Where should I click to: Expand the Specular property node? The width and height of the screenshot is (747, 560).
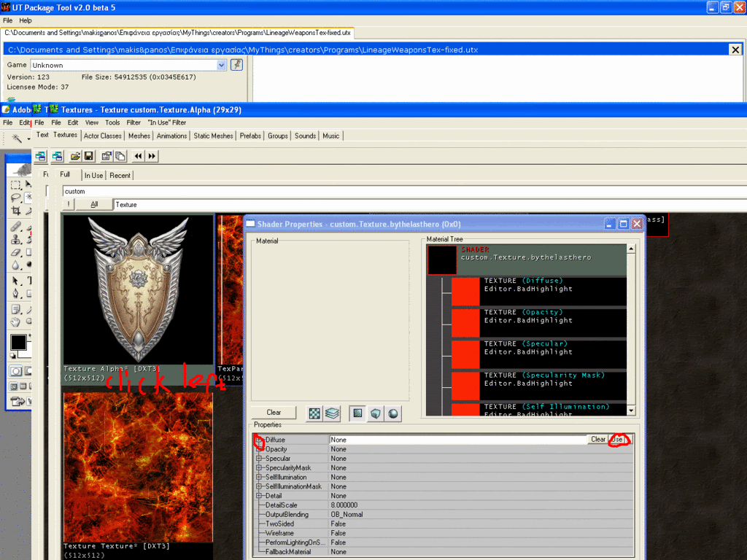click(259, 459)
